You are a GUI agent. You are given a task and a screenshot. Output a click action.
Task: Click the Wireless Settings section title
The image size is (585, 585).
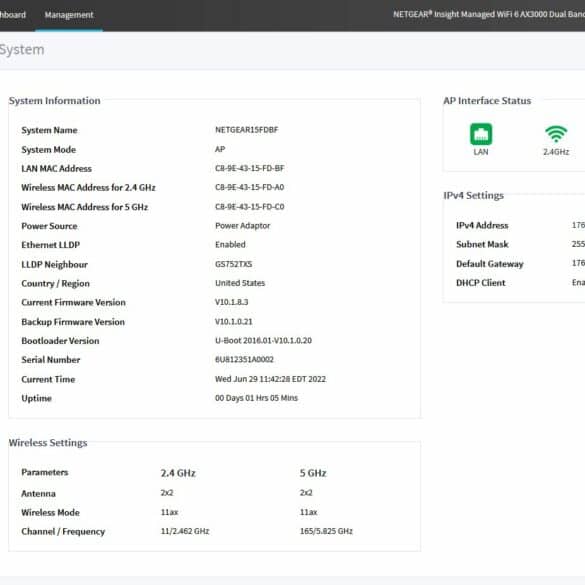48,443
